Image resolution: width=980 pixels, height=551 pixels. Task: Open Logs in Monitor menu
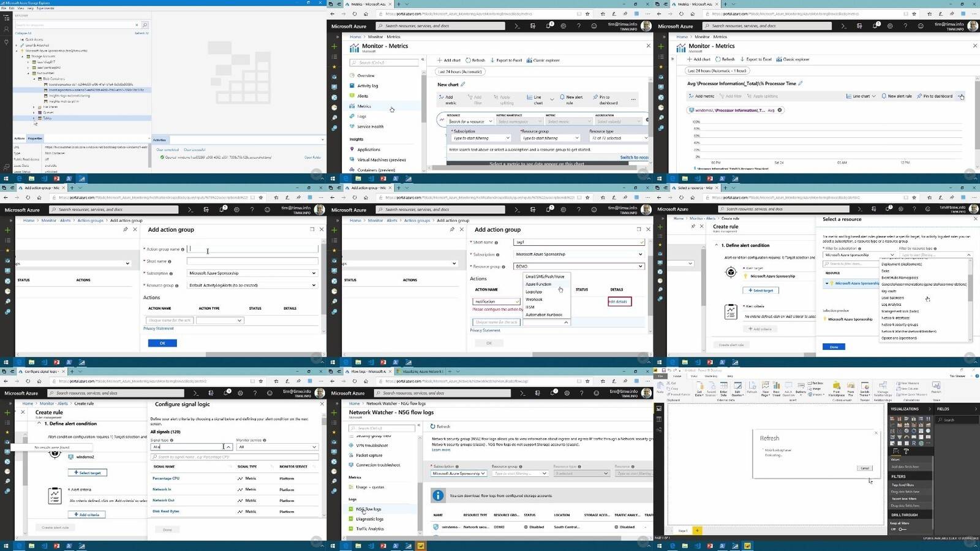point(361,116)
